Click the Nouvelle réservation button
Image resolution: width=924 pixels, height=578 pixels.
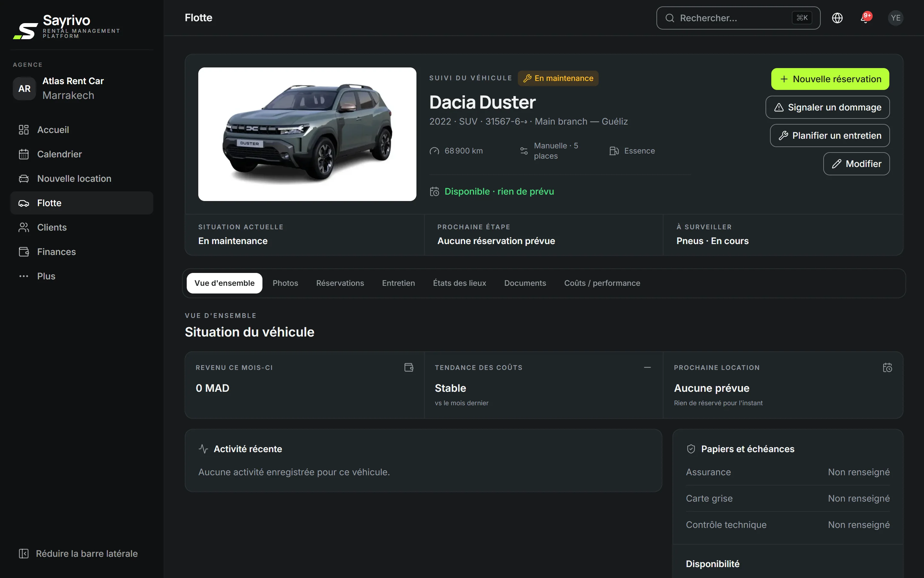point(830,79)
